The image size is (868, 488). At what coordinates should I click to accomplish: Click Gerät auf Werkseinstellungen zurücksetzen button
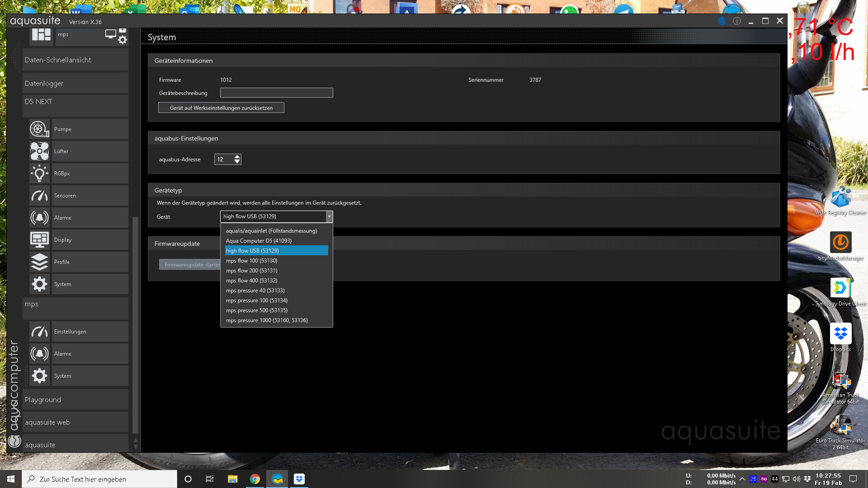click(x=221, y=108)
